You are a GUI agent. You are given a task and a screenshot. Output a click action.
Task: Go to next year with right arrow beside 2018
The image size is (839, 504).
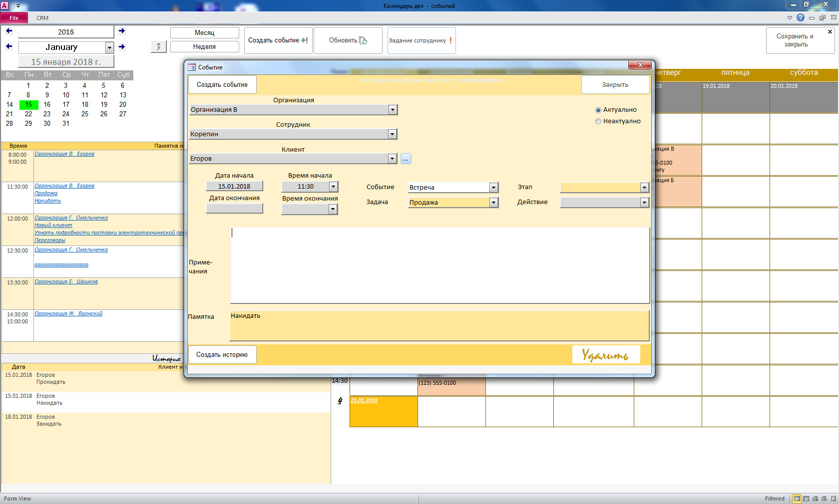[122, 31]
